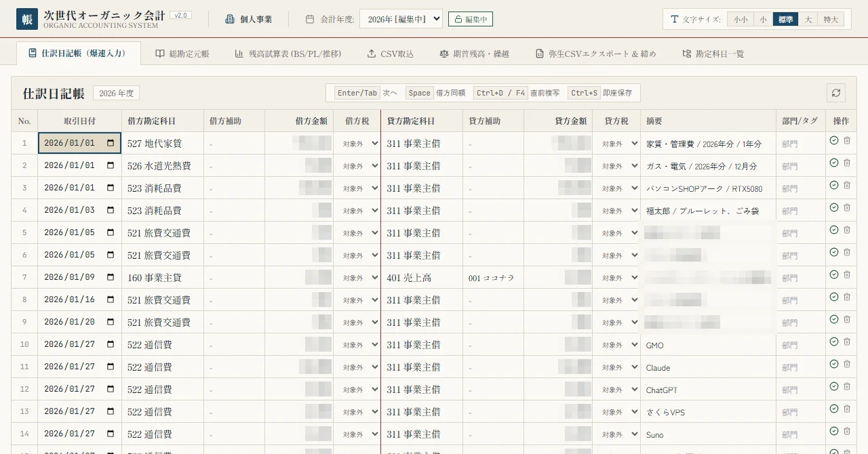The image size is (868, 454).
Task: Open the 期首残高・繰越 tab
Action: pos(474,54)
